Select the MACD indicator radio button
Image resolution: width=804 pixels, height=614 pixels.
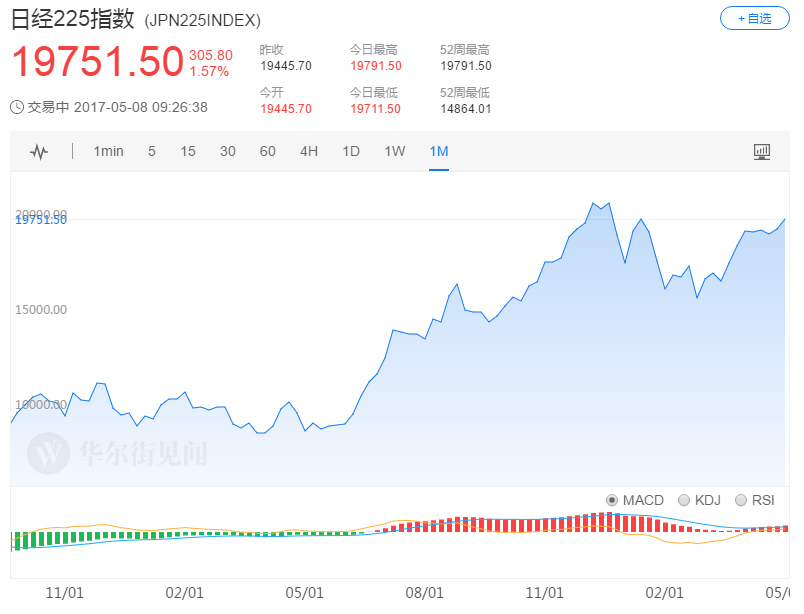[x=612, y=500]
